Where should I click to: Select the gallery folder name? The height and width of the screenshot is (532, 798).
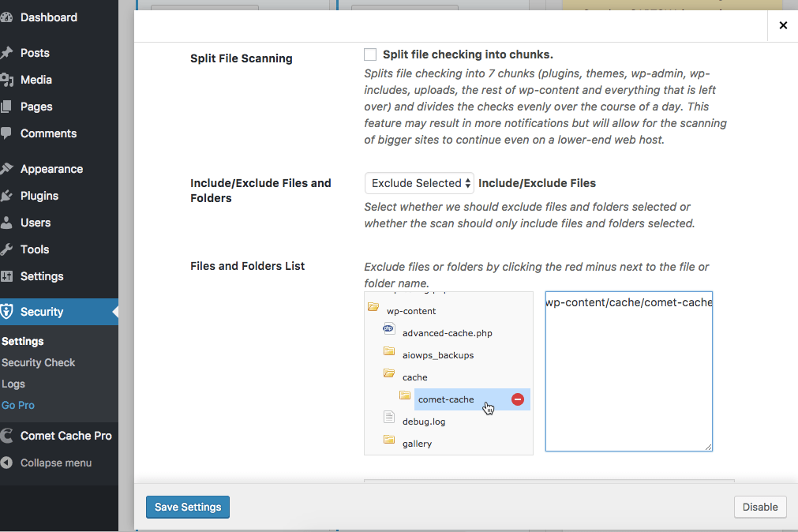(418, 444)
